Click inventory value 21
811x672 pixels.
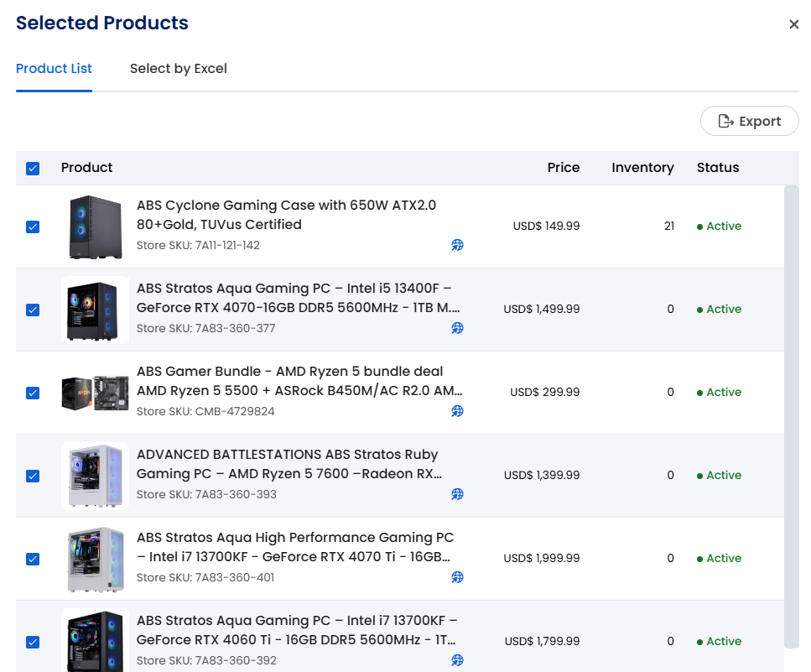[669, 226]
